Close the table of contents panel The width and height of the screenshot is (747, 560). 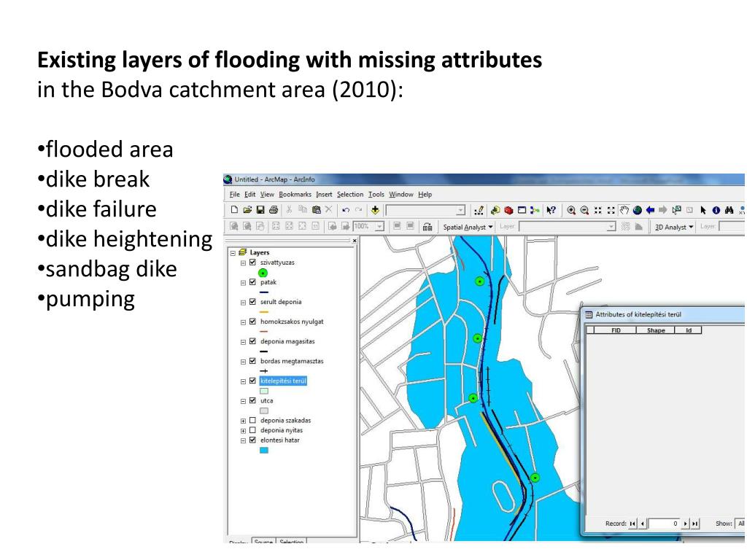(355, 241)
